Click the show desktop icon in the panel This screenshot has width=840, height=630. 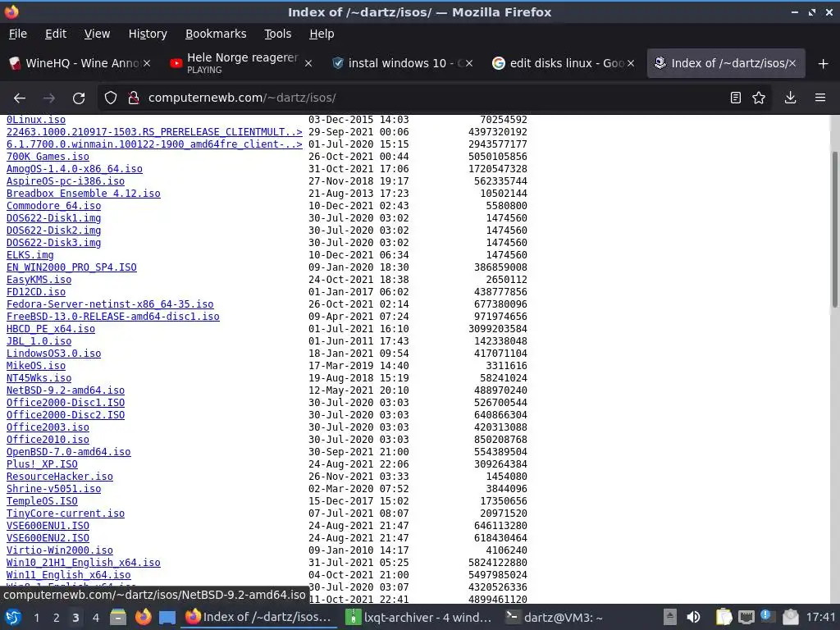tap(167, 617)
